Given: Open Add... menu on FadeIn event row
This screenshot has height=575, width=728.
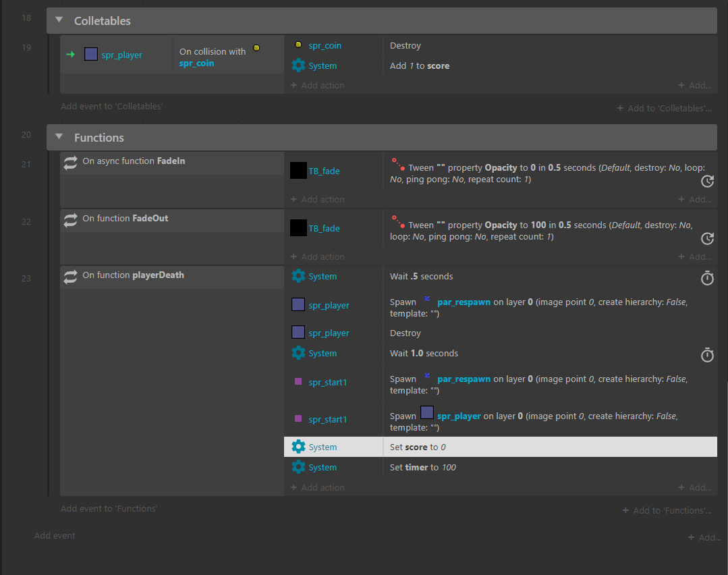Looking at the screenshot, I should (695, 199).
